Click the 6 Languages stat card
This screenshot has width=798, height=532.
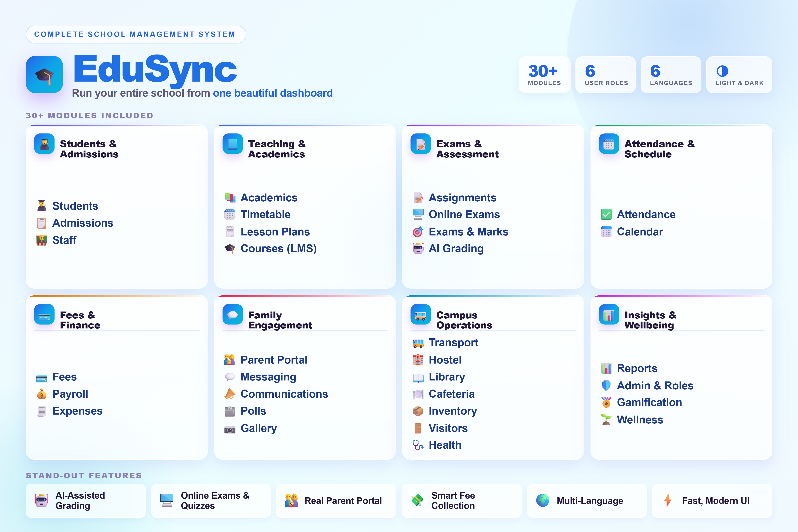[671, 75]
